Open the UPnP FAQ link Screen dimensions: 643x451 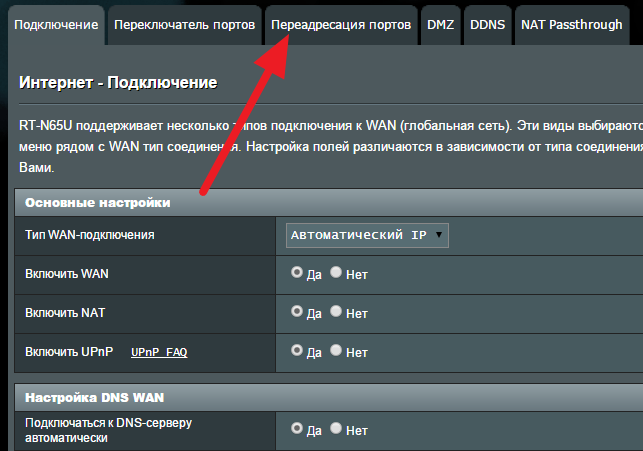159,353
